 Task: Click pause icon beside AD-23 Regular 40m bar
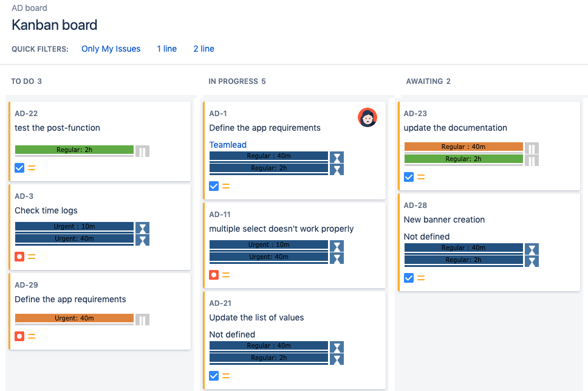coord(532,148)
